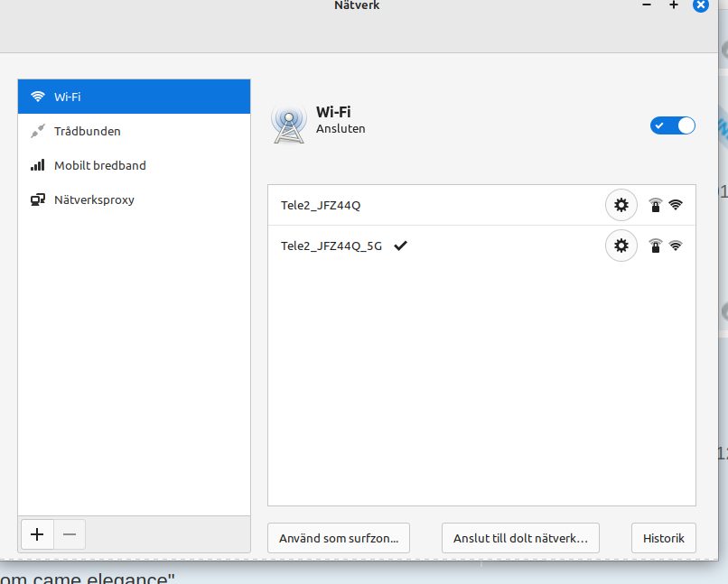Open settings gear for Tele2_JFZ44Q_5G network
The width and height of the screenshot is (728, 584).
621,246
